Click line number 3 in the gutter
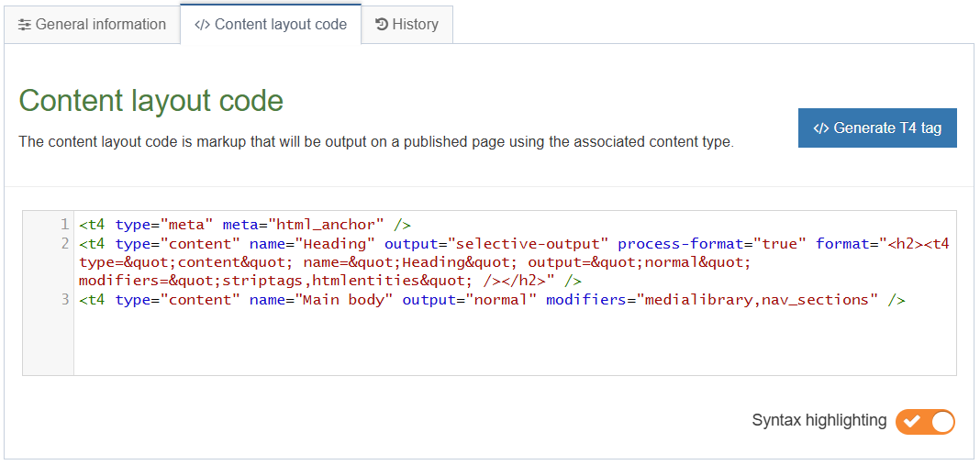 pos(64,300)
